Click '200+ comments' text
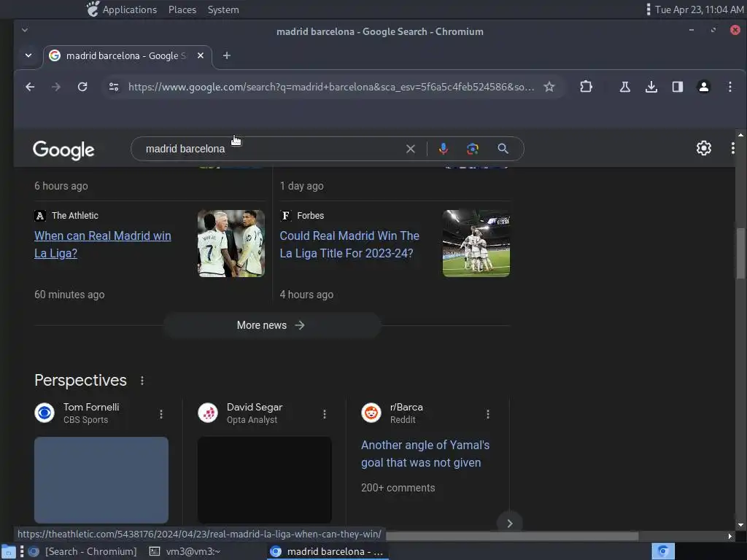Screen dimensions: 747x560 398,488
